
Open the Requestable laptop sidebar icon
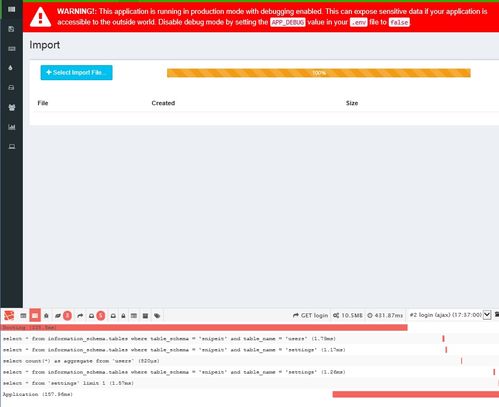pyautogui.click(x=12, y=147)
